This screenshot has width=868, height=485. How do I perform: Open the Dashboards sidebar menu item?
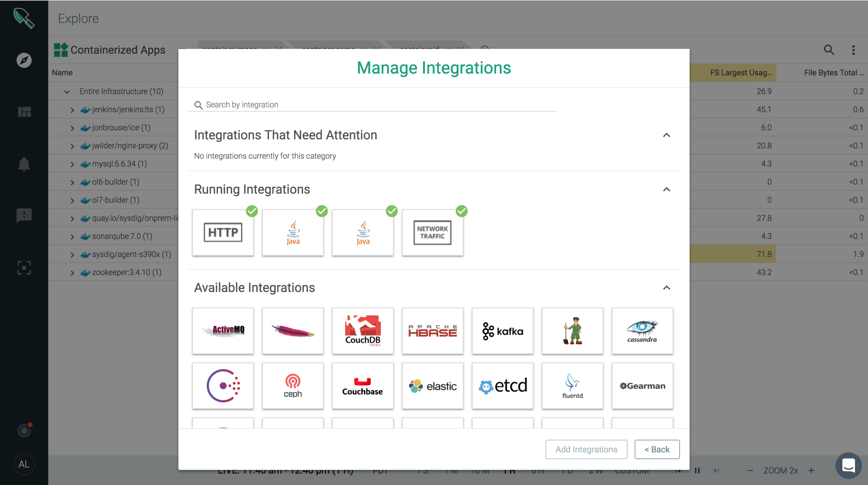pyautogui.click(x=24, y=112)
